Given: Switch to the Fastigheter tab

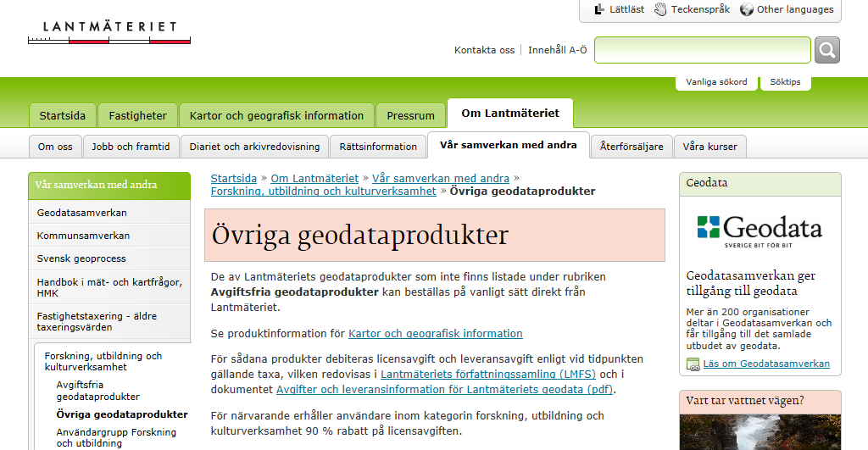Looking at the screenshot, I should tap(138, 116).
